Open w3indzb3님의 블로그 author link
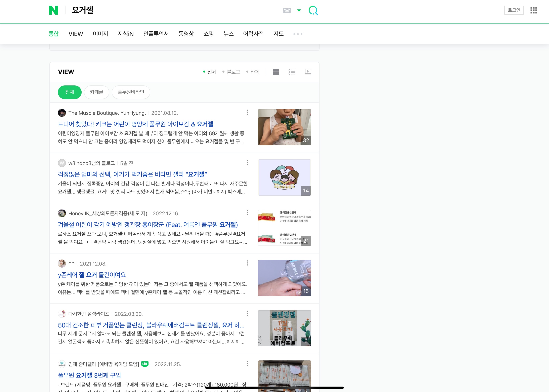The height and width of the screenshot is (392, 549). (91, 163)
